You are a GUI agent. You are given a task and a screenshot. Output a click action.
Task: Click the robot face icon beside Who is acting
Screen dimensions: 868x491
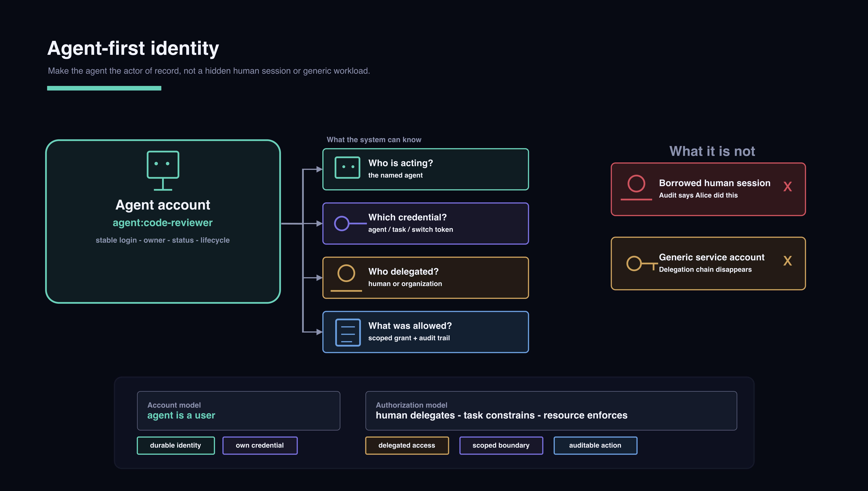pyautogui.click(x=347, y=167)
